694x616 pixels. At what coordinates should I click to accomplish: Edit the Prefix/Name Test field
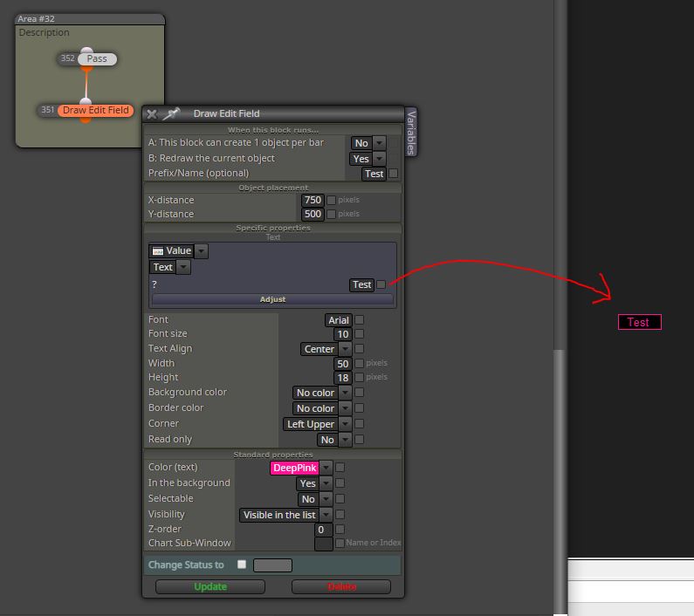pyautogui.click(x=374, y=174)
